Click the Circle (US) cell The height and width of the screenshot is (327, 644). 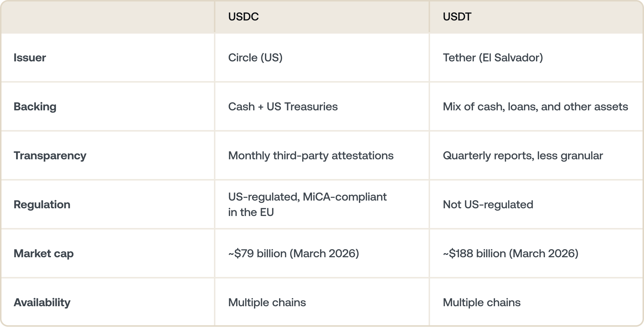[x=255, y=58]
